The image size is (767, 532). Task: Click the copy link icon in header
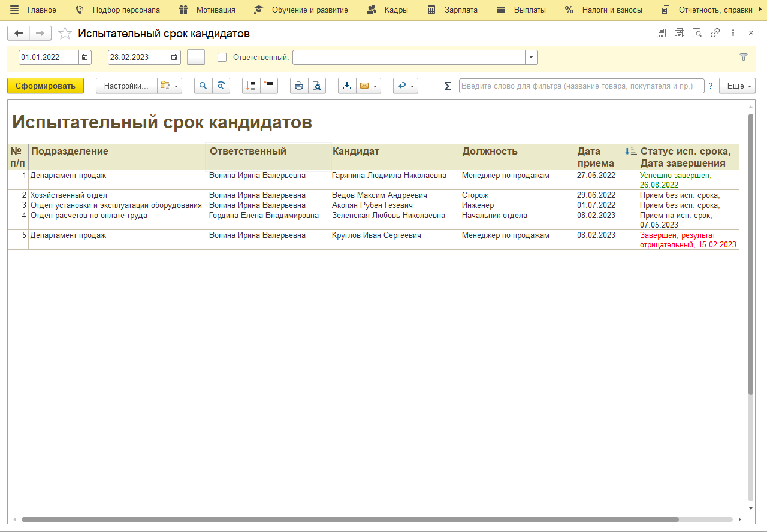click(715, 33)
